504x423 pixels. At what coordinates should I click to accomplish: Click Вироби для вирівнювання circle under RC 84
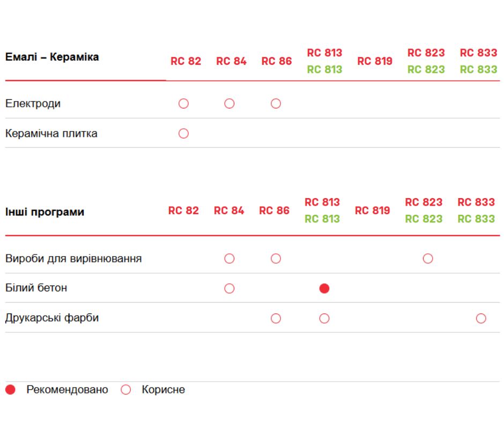(229, 259)
